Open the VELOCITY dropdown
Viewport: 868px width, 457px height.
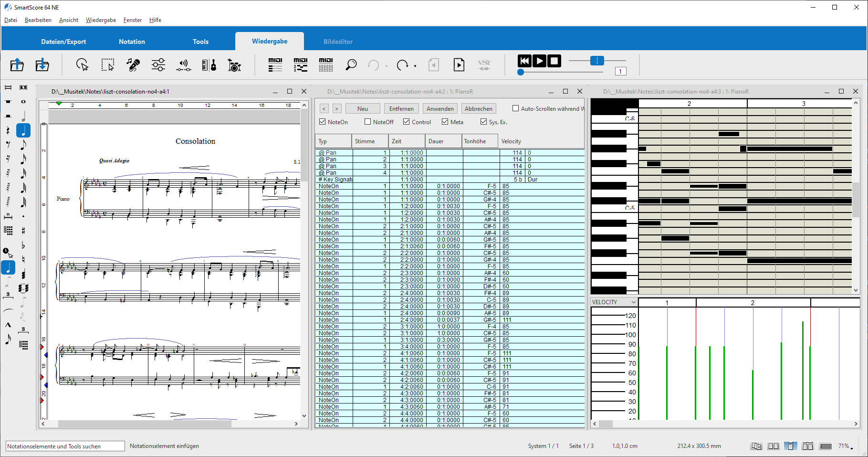(633, 302)
